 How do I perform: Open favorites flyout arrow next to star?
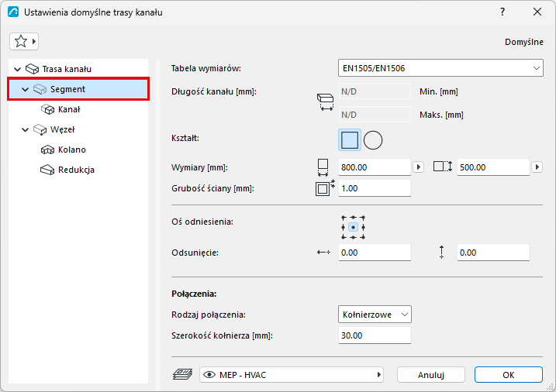pos(34,41)
